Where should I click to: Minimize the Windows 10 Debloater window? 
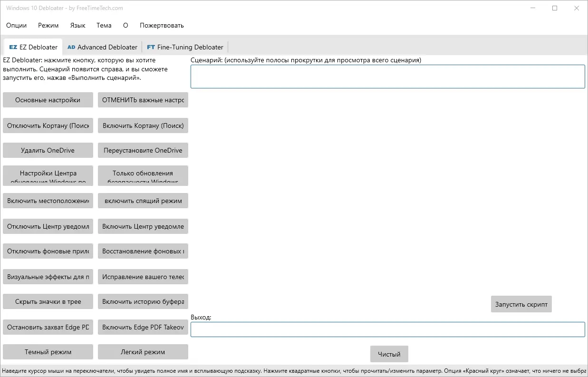point(533,8)
